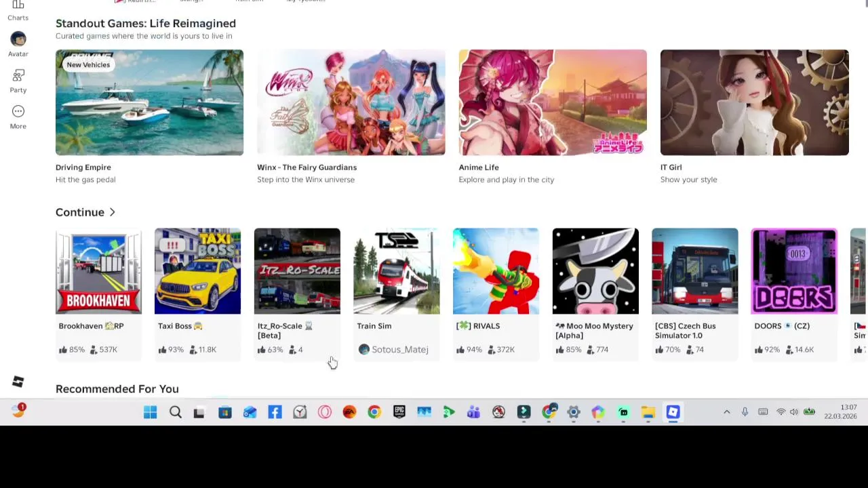Launch the EA app from taskbar
Image resolution: width=868 pixels, height=488 pixels.
coord(349,412)
